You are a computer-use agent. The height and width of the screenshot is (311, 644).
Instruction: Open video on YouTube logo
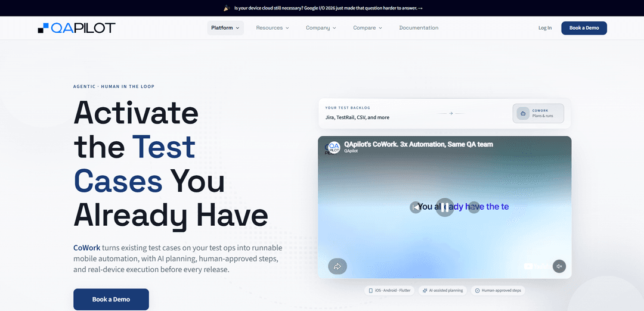point(537,266)
